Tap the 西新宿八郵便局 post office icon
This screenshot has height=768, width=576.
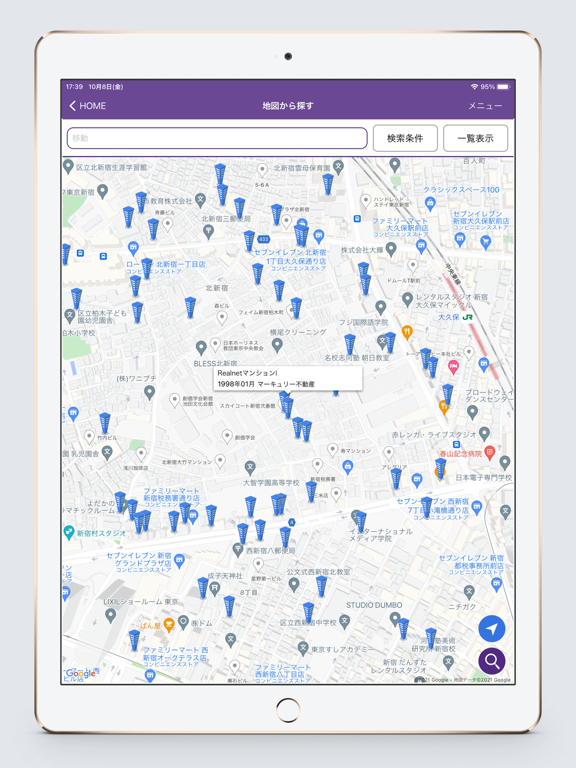pos(239,550)
